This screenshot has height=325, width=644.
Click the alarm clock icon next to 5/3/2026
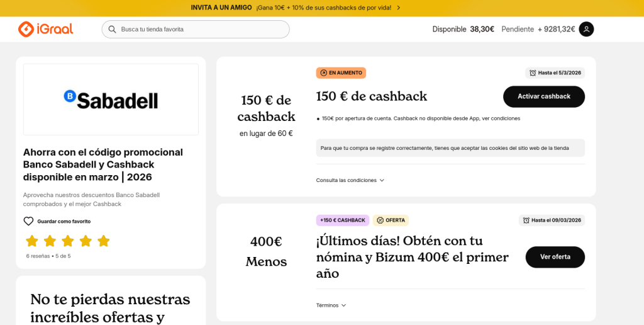pyautogui.click(x=533, y=73)
